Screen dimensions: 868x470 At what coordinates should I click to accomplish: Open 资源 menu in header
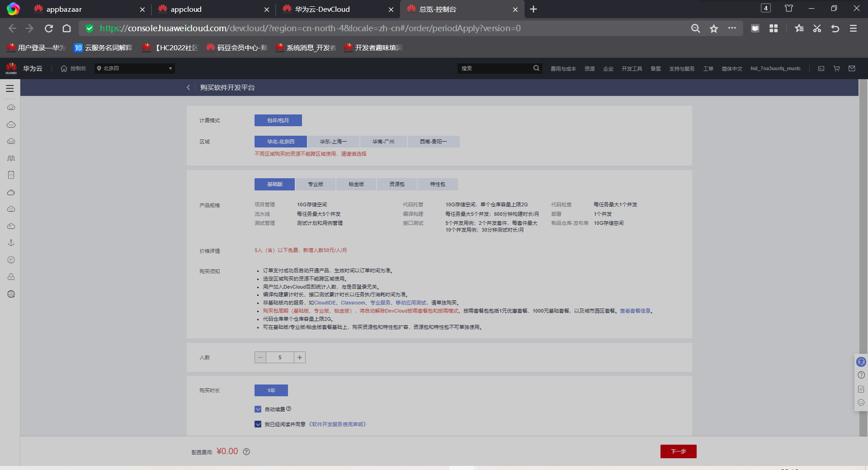pyautogui.click(x=590, y=69)
